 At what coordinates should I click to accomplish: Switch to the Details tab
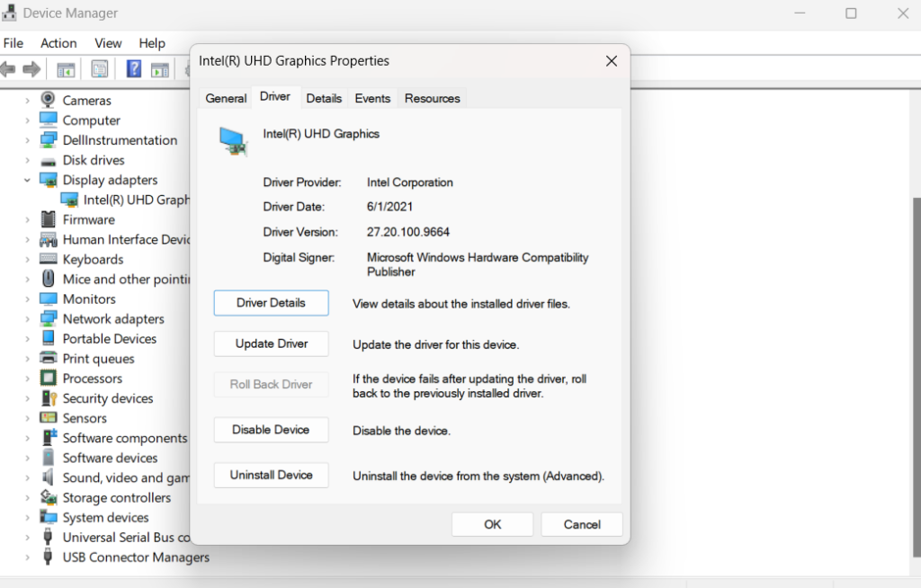click(325, 98)
